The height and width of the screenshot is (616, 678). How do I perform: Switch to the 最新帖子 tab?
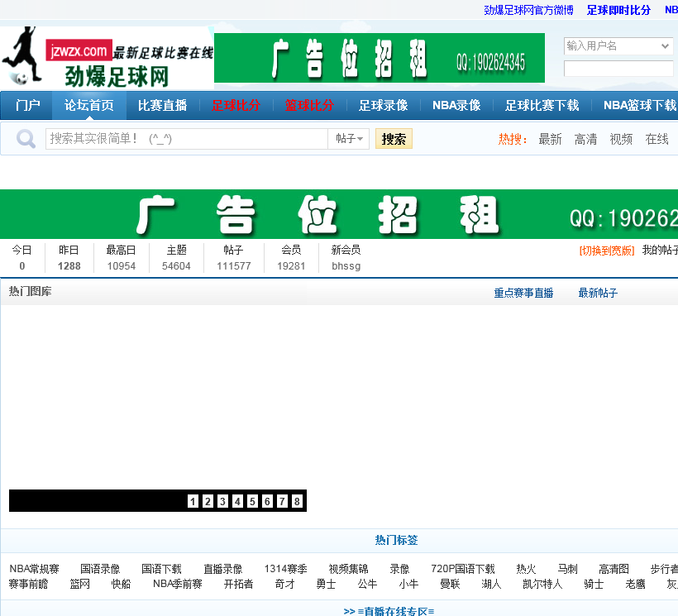coord(598,293)
